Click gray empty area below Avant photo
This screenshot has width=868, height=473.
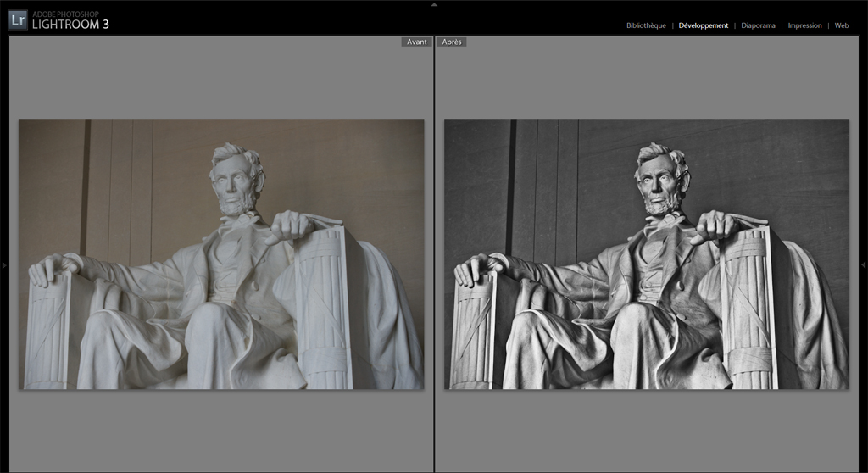(221, 432)
